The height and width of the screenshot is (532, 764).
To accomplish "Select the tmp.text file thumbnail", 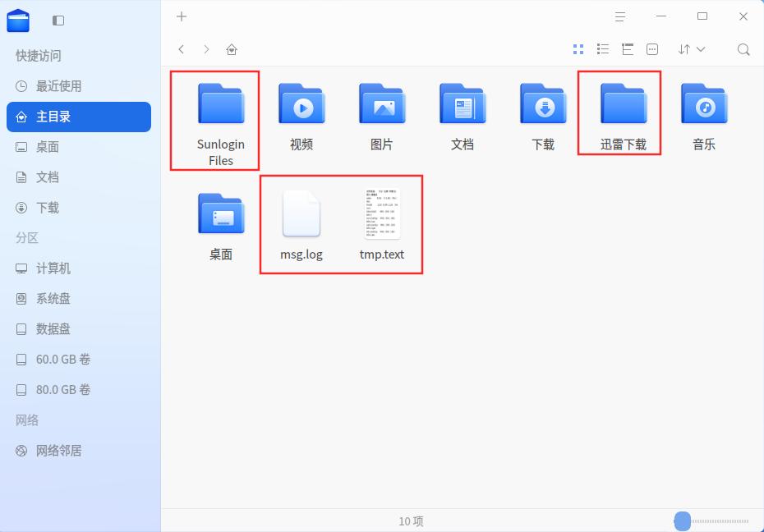I will click(382, 213).
